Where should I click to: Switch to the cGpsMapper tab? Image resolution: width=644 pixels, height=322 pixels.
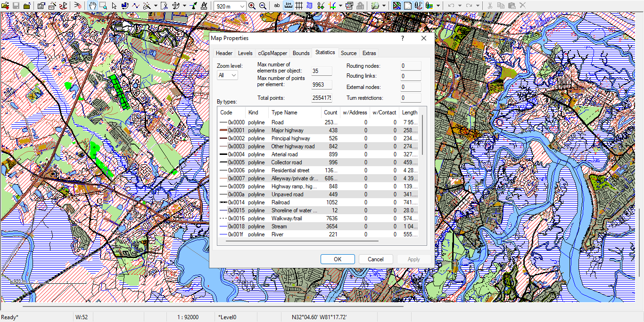(272, 53)
